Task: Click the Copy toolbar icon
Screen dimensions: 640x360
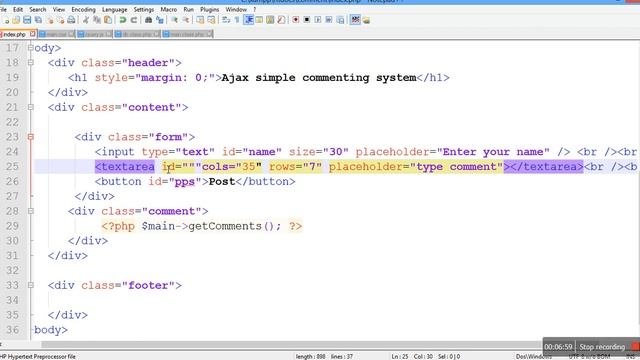Action: [97, 20]
